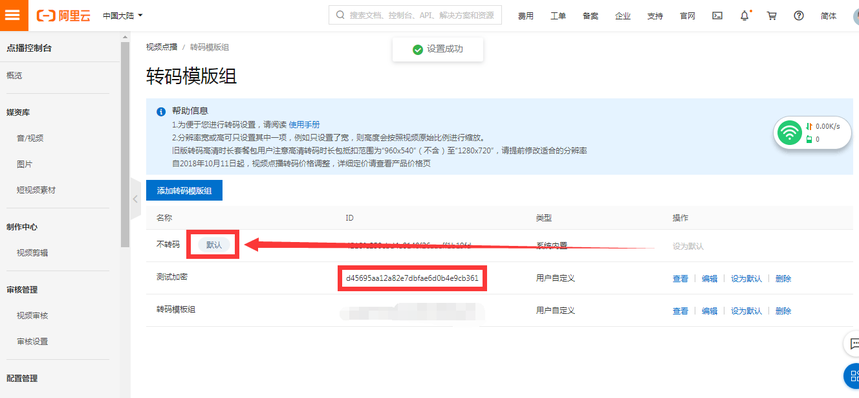Click the 转码模版组 breadcrumb

(x=209, y=47)
